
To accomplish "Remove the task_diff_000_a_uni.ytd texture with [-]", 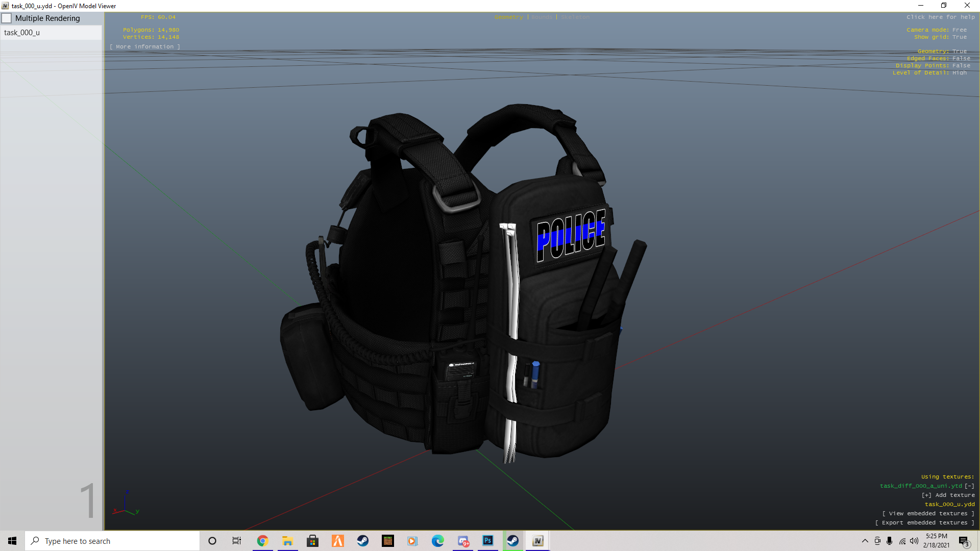I will point(969,486).
